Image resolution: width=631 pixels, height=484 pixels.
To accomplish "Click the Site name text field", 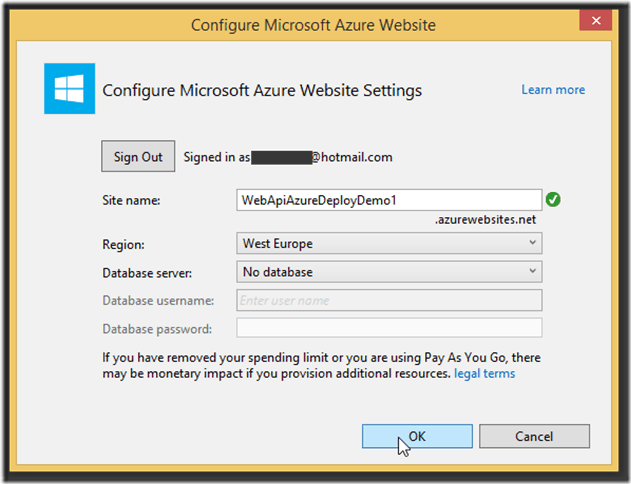I will click(x=389, y=200).
